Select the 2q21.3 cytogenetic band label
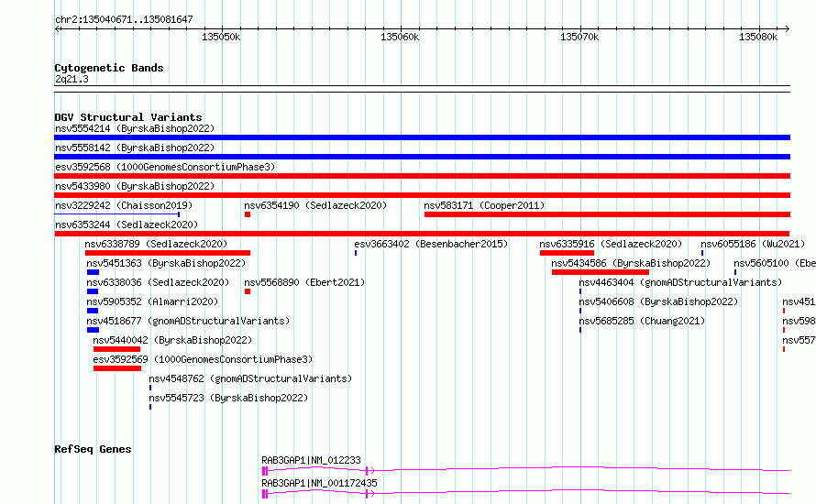816x504 pixels. pos(72,80)
